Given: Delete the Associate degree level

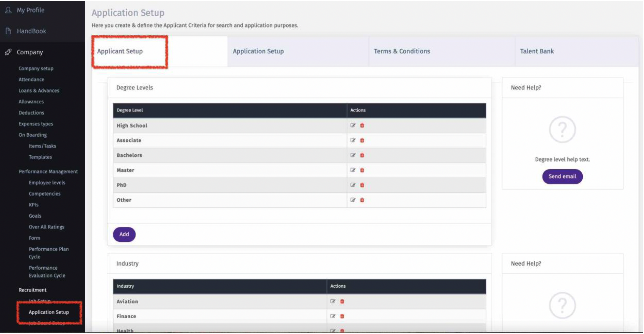Looking at the screenshot, I should [362, 140].
